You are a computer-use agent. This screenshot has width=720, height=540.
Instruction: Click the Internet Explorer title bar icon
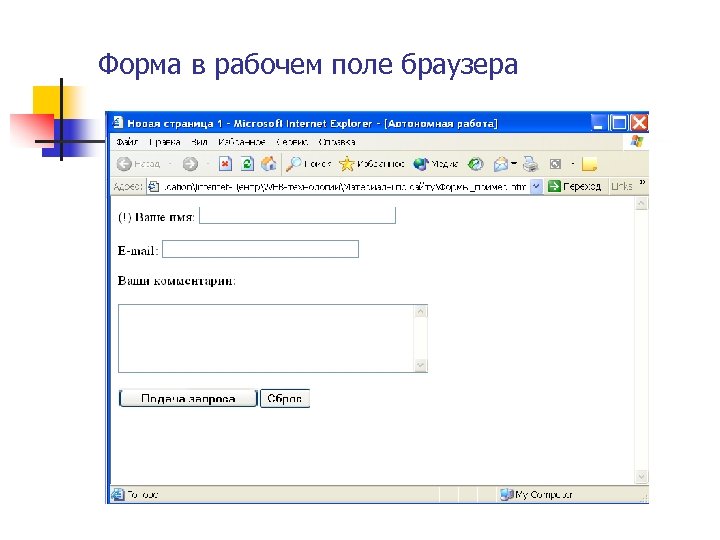click(x=118, y=123)
